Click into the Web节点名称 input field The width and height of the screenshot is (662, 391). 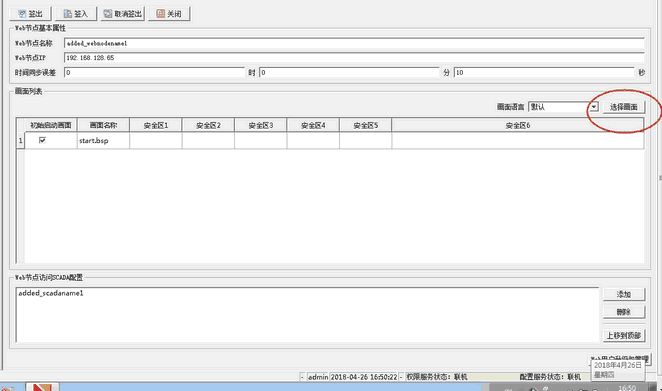[354, 43]
